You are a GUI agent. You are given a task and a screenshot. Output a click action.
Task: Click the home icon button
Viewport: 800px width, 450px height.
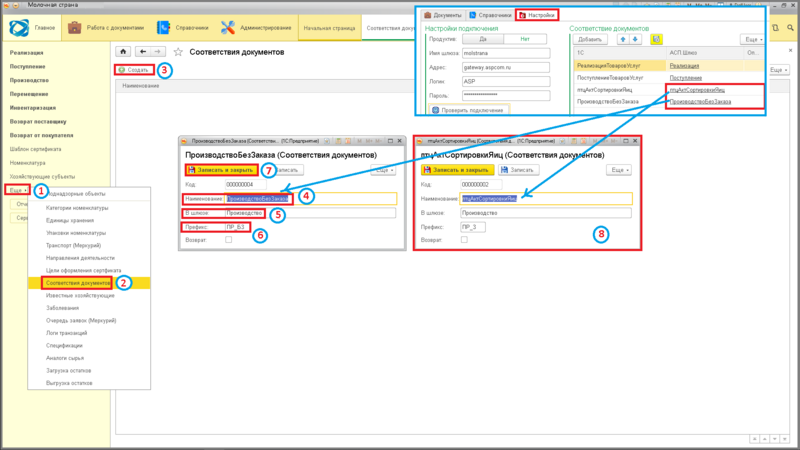[123, 50]
